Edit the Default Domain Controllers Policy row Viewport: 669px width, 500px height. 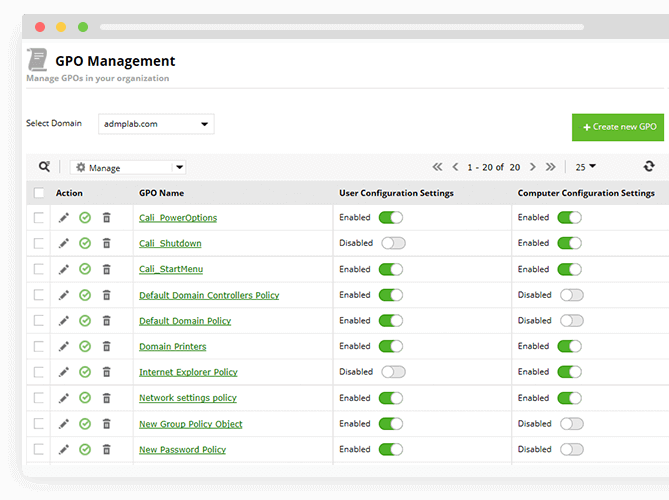click(x=64, y=295)
